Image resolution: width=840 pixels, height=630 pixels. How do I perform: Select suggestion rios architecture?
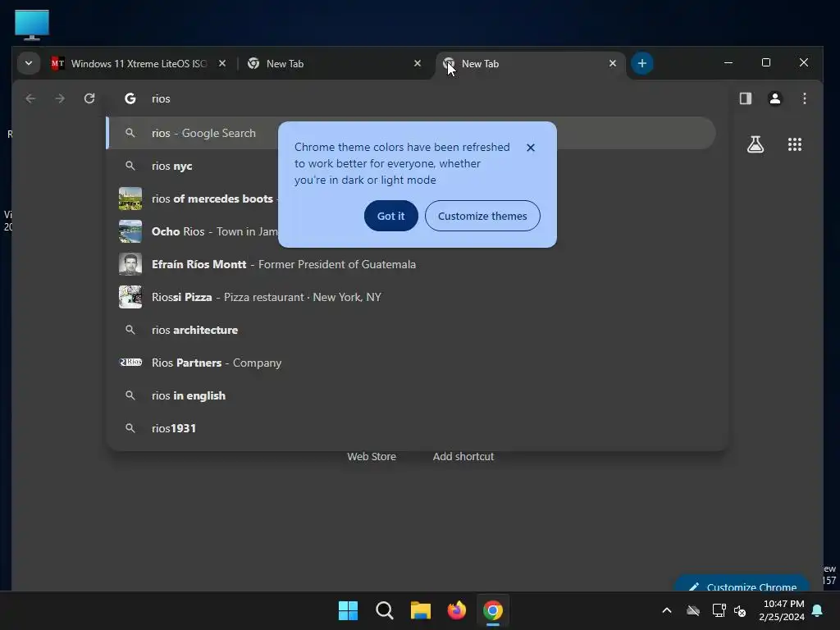tap(413, 330)
